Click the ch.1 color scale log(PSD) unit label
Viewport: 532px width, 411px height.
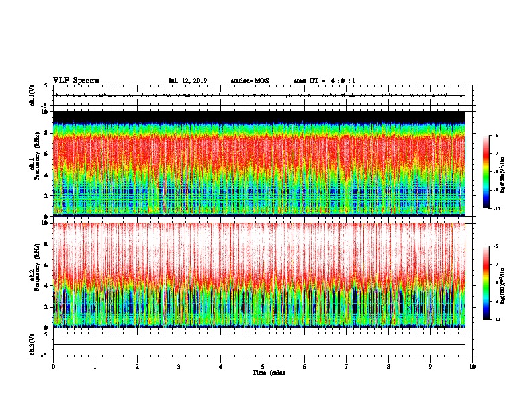[x=503, y=175]
